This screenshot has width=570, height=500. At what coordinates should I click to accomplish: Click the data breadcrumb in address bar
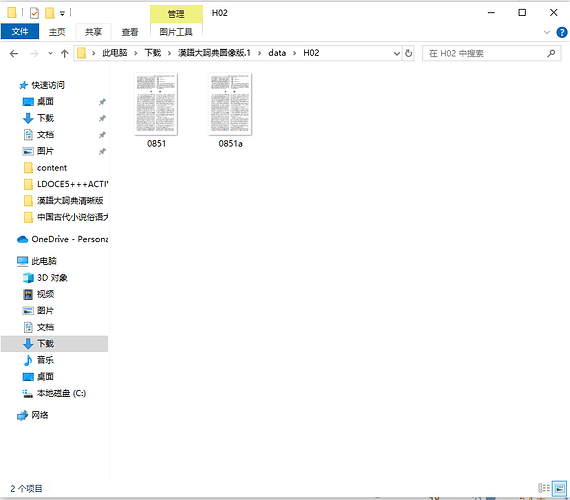tap(277, 53)
